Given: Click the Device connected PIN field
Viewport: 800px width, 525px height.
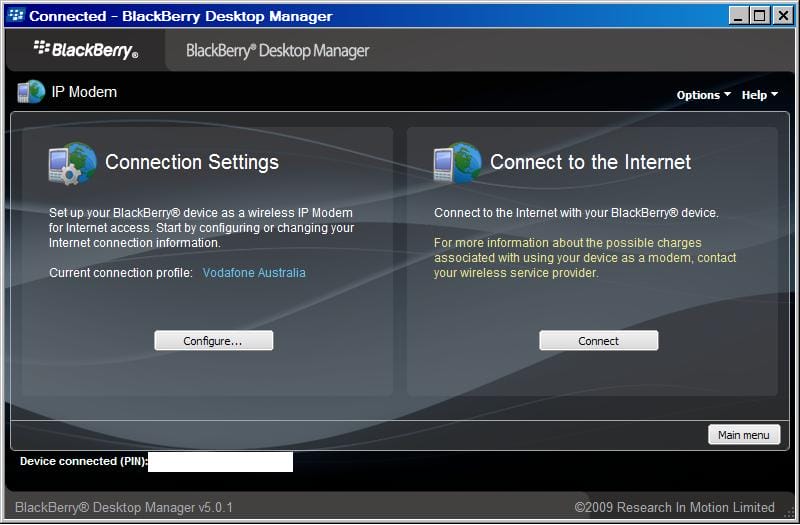Looking at the screenshot, I should point(220,462).
